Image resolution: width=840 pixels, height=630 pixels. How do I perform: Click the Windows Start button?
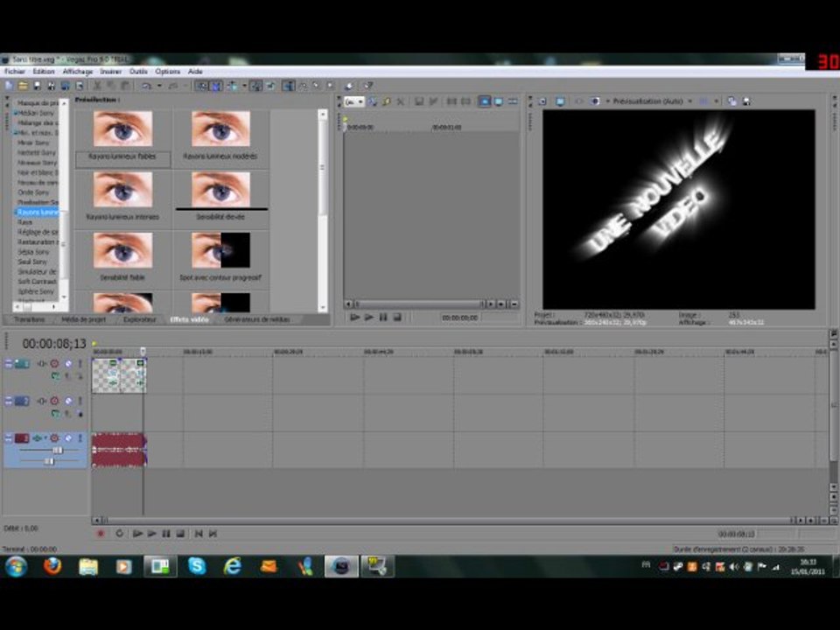tap(16, 567)
